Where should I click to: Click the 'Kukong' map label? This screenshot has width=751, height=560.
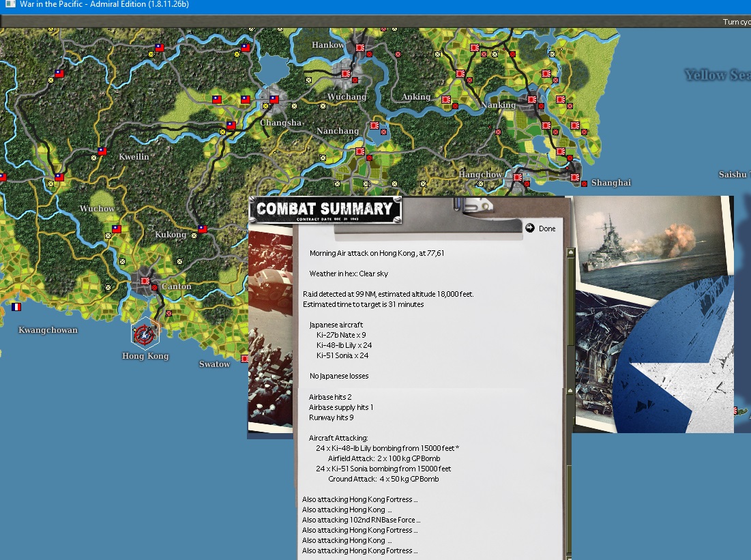click(x=171, y=234)
